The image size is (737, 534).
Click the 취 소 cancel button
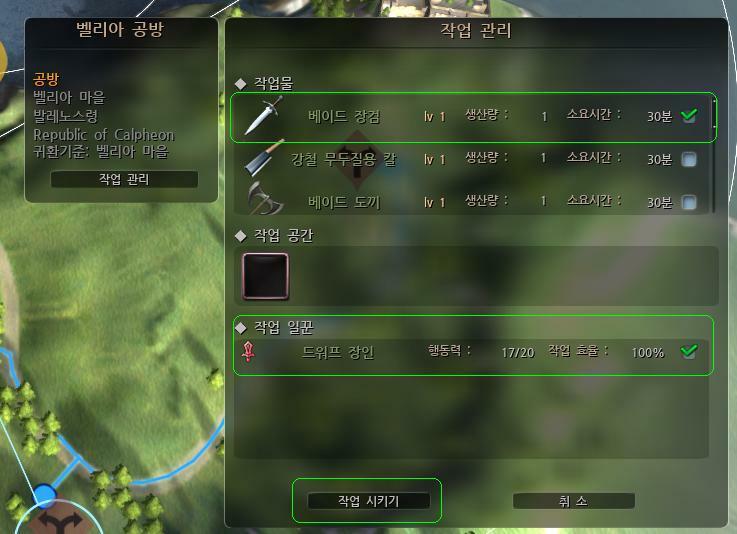573,501
